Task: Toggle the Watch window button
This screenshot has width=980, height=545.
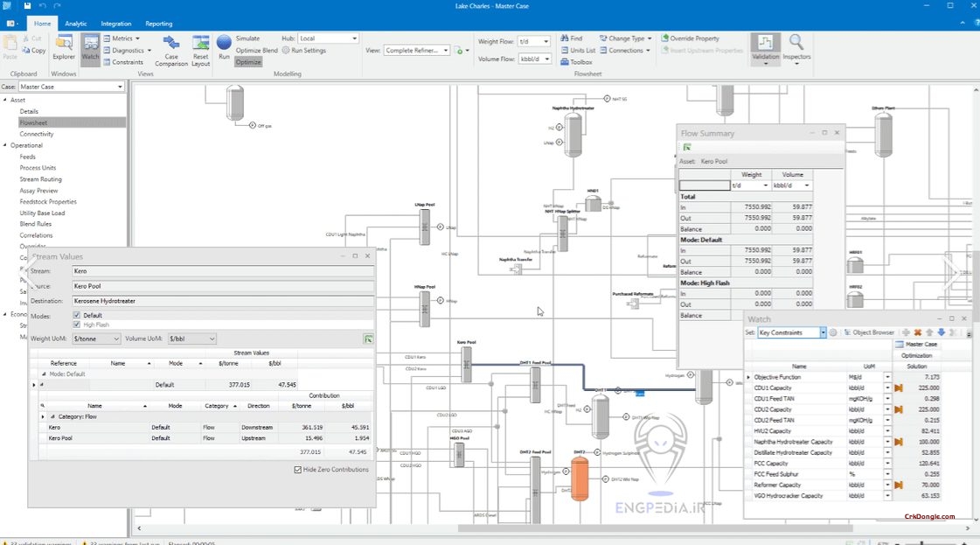Action: pyautogui.click(x=91, y=48)
